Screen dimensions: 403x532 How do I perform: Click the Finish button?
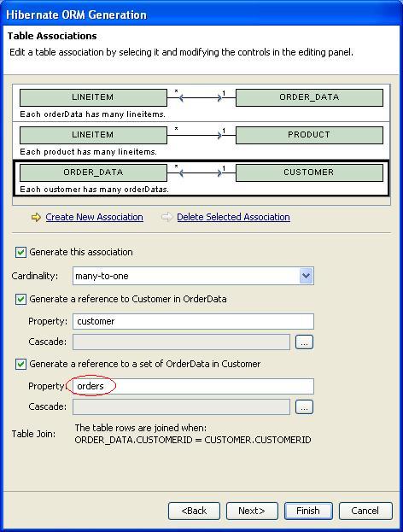click(x=308, y=511)
